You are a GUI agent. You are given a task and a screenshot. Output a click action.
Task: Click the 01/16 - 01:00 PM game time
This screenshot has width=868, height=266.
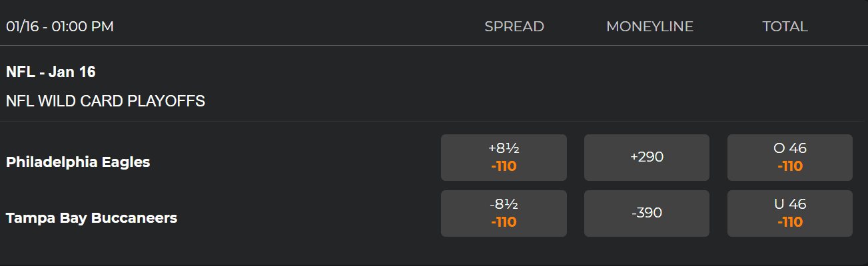[60, 27]
